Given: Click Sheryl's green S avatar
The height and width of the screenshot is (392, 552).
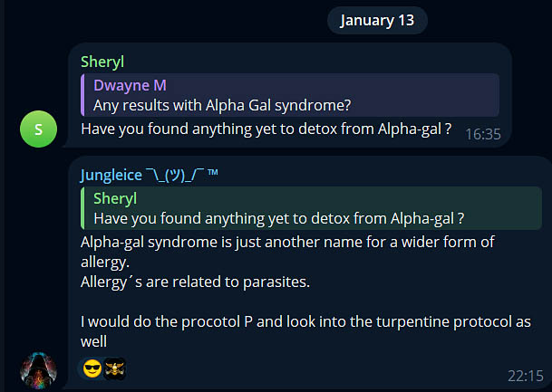Looking at the screenshot, I should point(38,129).
